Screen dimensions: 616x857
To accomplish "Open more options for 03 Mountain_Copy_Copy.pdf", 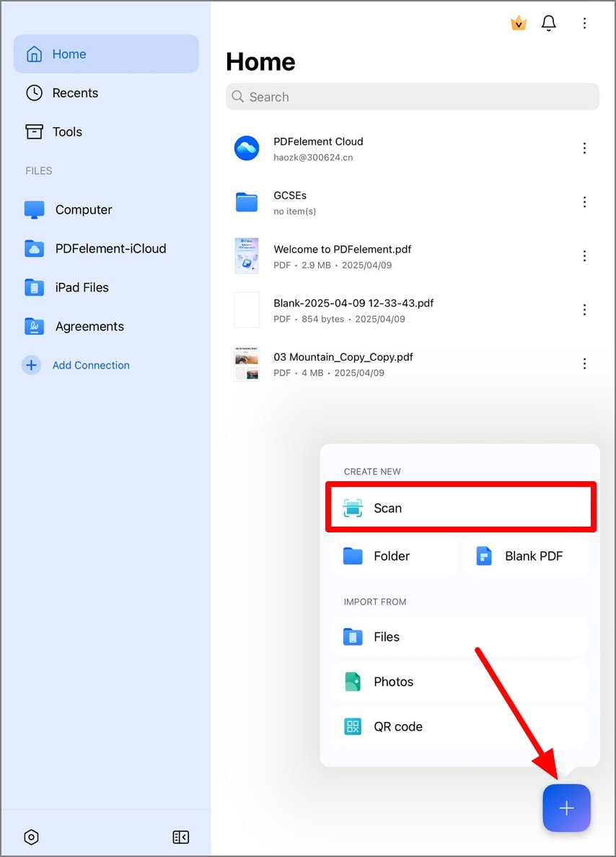I will (x=584, y=364).
